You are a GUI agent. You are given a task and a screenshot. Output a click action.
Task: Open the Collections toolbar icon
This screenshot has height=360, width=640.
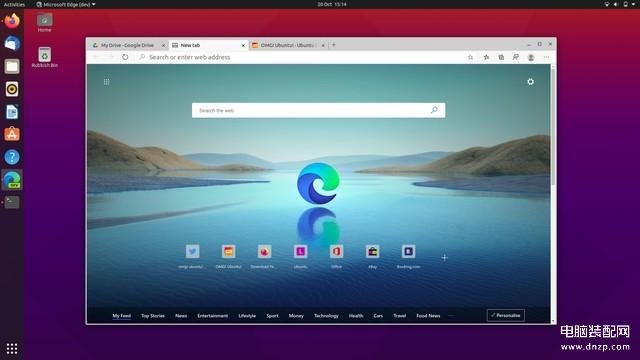point(501,57)
